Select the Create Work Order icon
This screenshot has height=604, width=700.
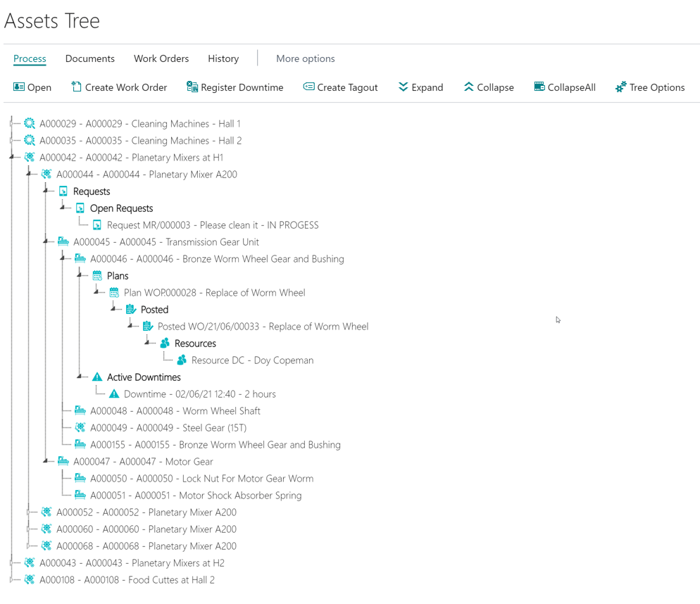75,87
